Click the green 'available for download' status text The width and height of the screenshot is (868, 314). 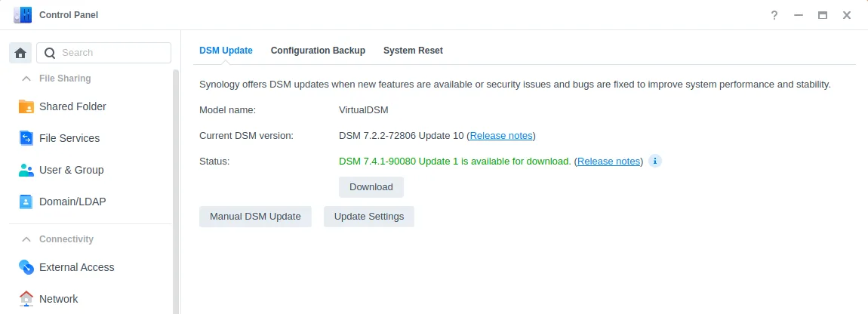pyautogui.click(x=454, y=162)
